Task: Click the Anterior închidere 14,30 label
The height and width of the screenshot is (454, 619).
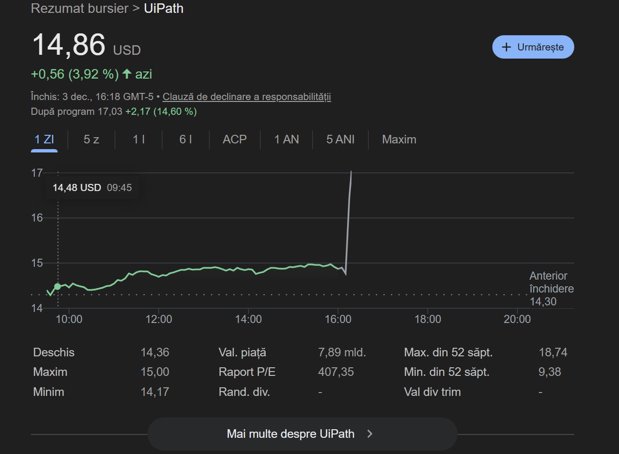Action: coord(551,289)
